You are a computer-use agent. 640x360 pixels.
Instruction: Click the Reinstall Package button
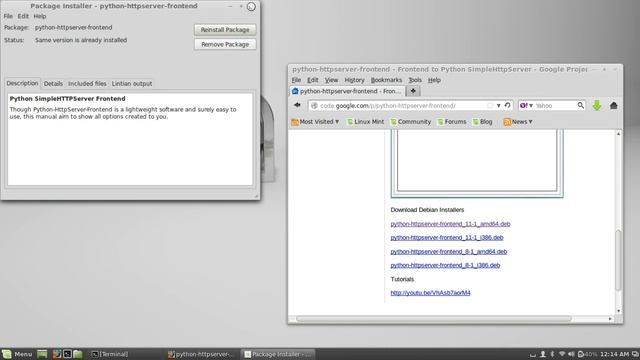pos(225,30)
